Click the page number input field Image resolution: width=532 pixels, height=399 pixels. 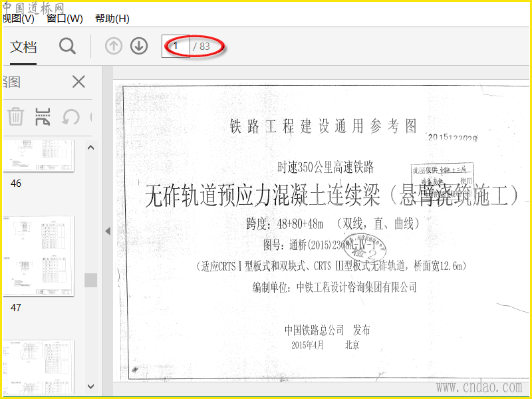tap(176, 46)
